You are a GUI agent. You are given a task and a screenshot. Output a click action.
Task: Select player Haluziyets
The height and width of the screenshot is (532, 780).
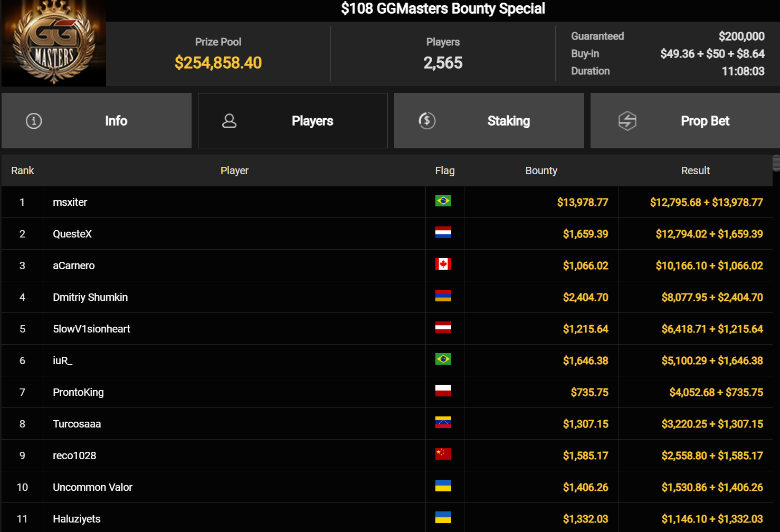(x=77, y=519)
